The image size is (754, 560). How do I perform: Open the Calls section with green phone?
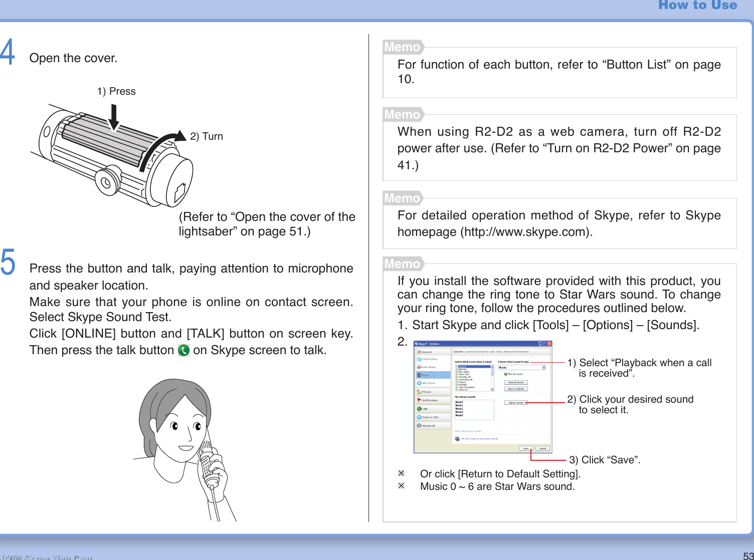point(434,409)
